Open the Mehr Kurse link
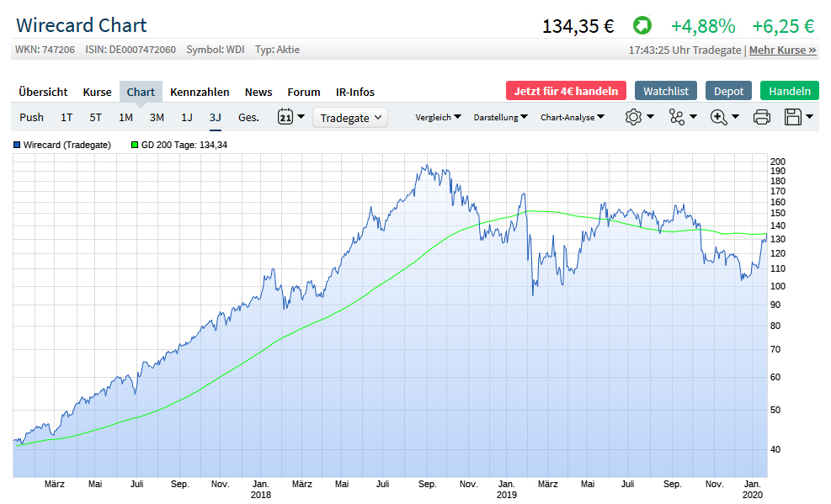The height and width of the screenshot is (504, 831). tap(781, 50)
